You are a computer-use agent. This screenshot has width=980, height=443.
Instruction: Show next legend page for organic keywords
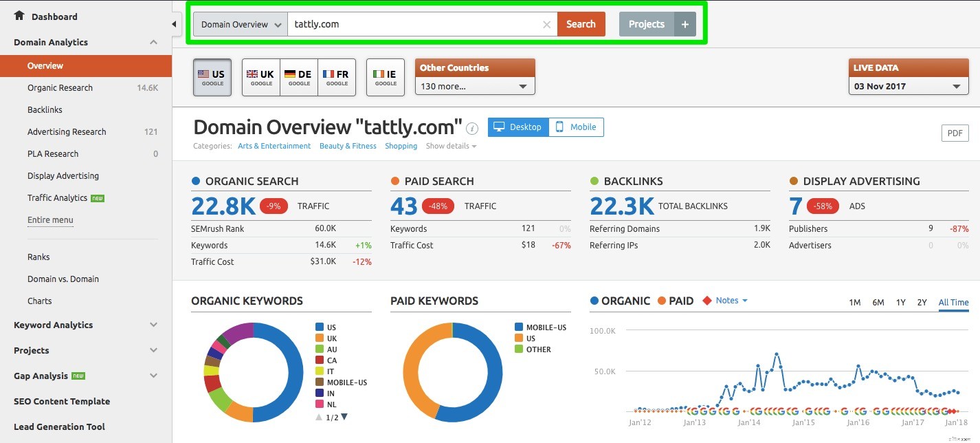click(344, 416)
